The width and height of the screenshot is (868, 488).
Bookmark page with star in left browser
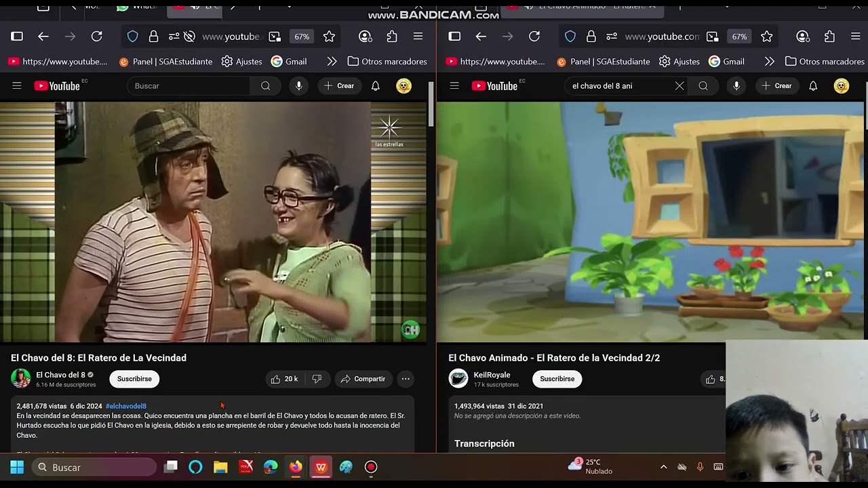[x=329, y=37]
